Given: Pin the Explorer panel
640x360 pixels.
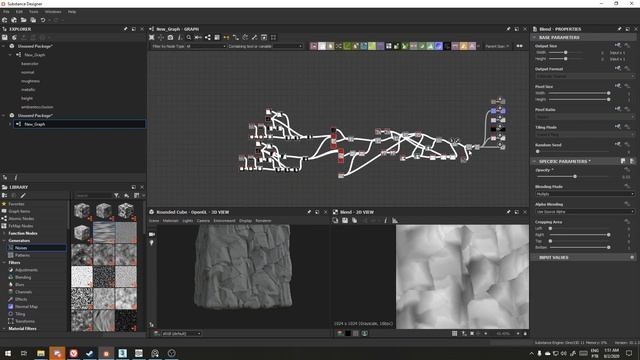Looking at the screenshot, I should (125, 29).
